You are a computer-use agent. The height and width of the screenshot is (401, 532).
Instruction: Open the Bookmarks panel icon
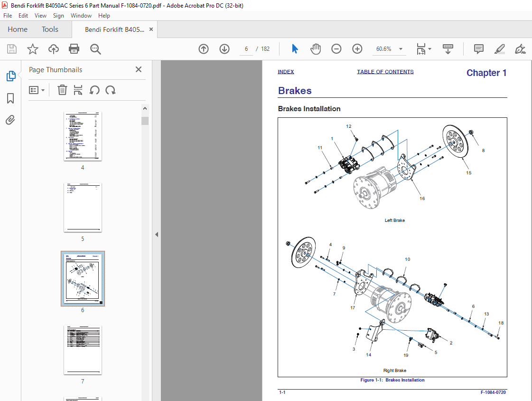click(x=10, y=98)
